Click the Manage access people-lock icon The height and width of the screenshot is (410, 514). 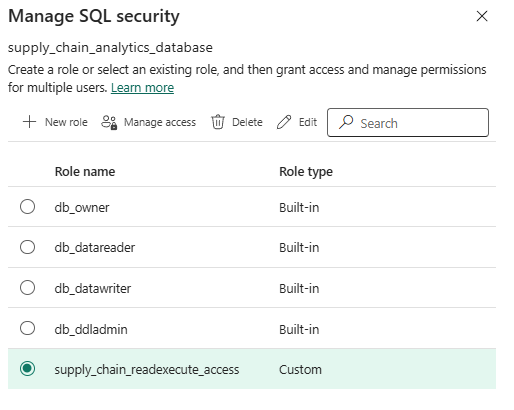[x=109, y=122]
